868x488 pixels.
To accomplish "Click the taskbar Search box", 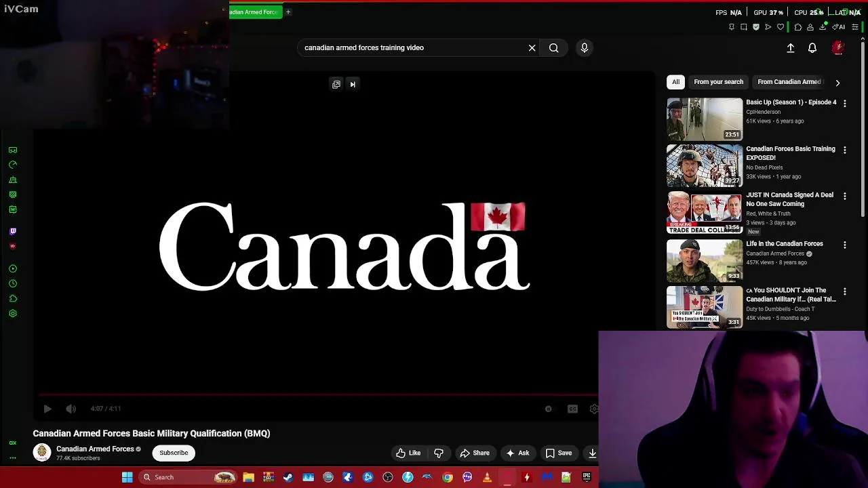I will coord(189,477).
